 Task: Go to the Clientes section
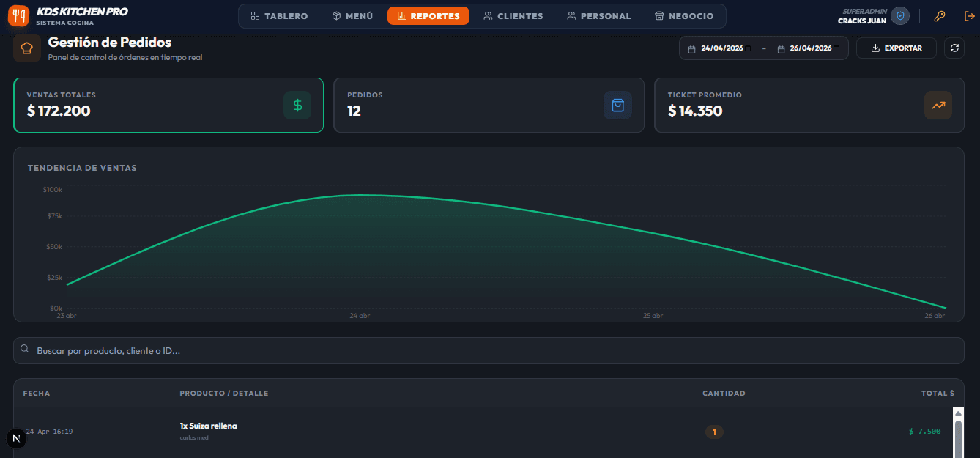(x=513, y=16)
